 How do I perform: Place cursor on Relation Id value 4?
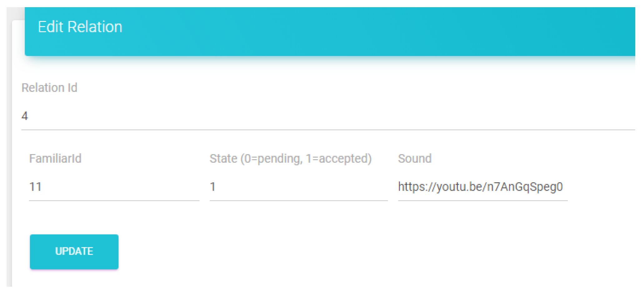click(25, 116)
